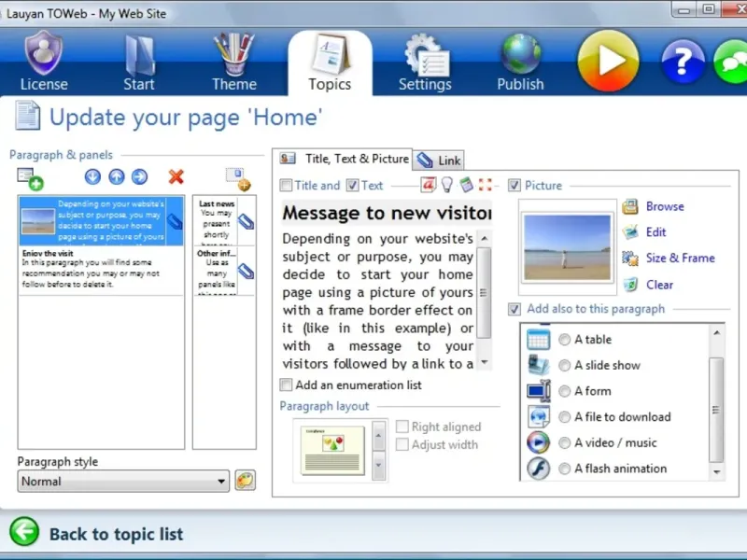Open paragraph style palette editor icon
The width and height of the screenshot is (747, 560).
(245, 480)
